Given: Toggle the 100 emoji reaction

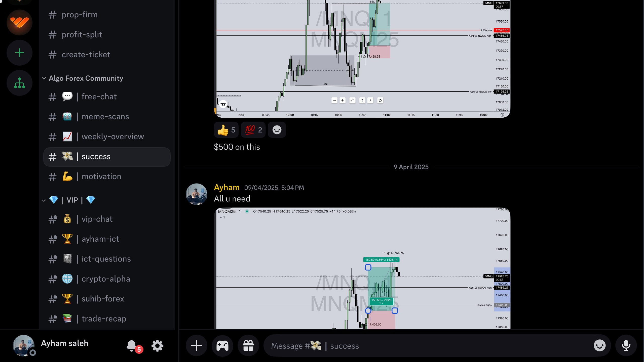Looking at the screenshot, I should tap(253, 130).
